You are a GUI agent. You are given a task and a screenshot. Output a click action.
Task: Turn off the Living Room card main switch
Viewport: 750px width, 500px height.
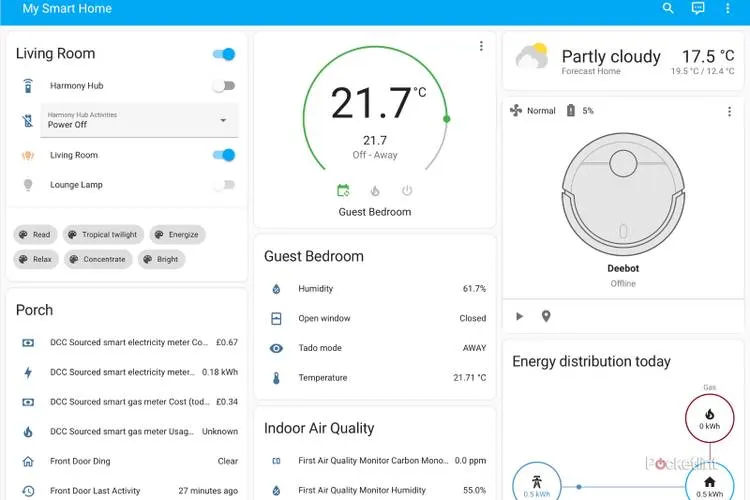pyautogui.click(x=224, y=54)
